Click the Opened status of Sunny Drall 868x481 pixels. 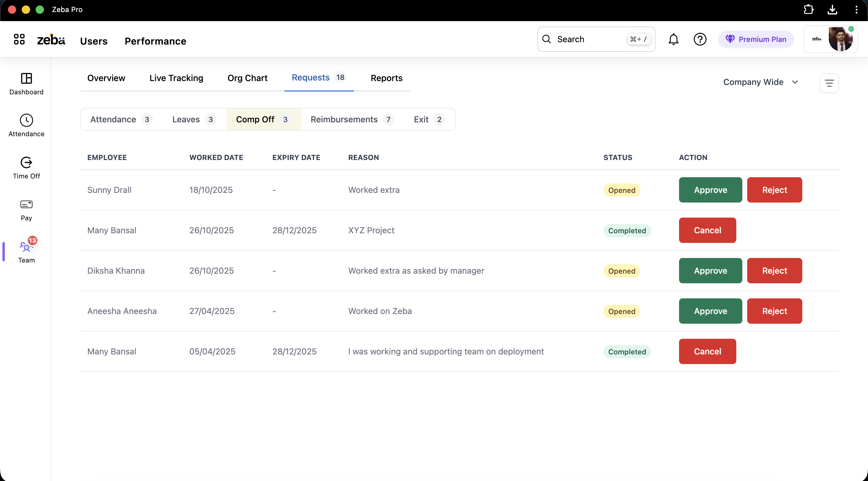click(x=622, y=190)
